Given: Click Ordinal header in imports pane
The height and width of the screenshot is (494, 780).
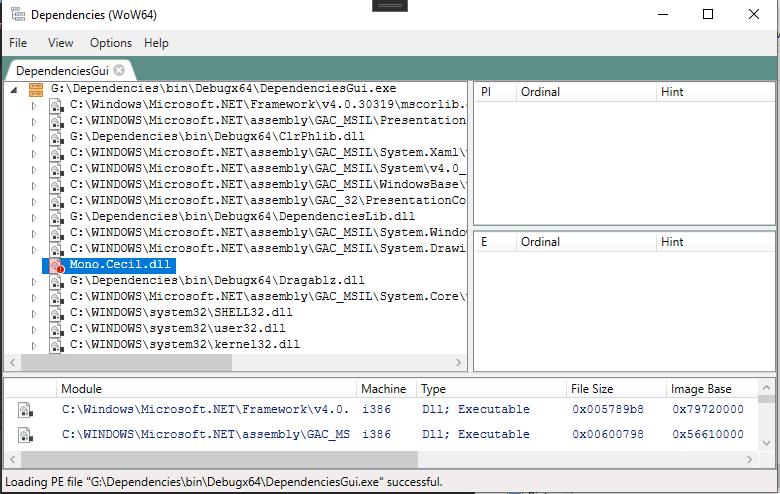Looking at the screenshot, I should pyautogui.click(x=586, y=92).
